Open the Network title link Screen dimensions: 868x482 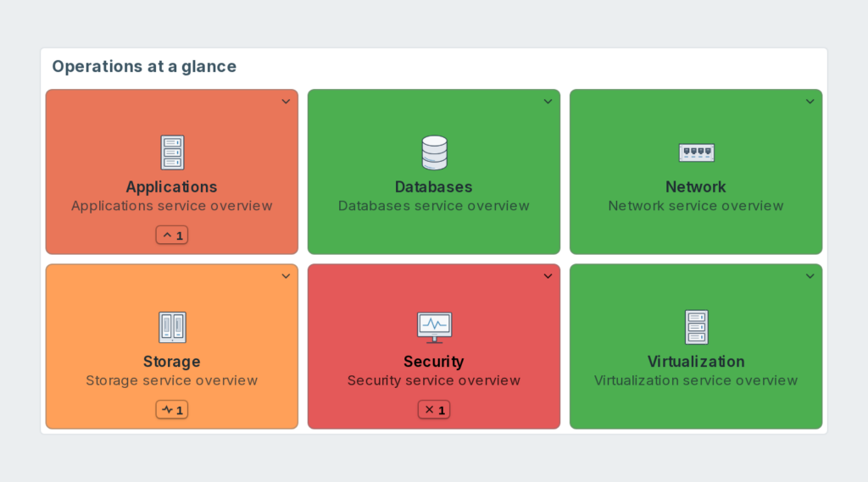696,187
